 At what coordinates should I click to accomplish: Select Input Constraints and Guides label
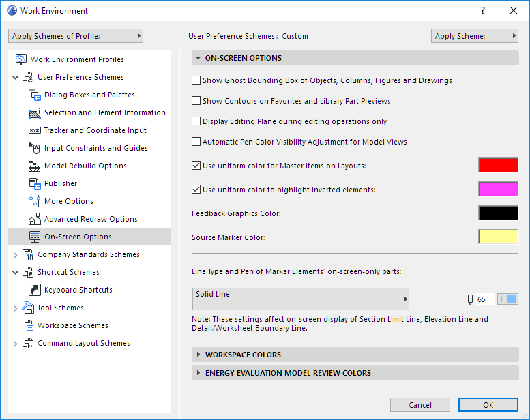point(96,148)
